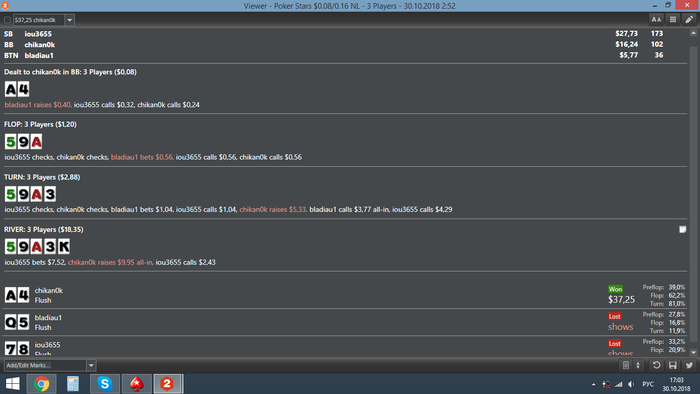Click the up-down arrows stepper icon
The width and height of the screenshot is (700, 394).
pyautogui.click(x=638, y=365)
